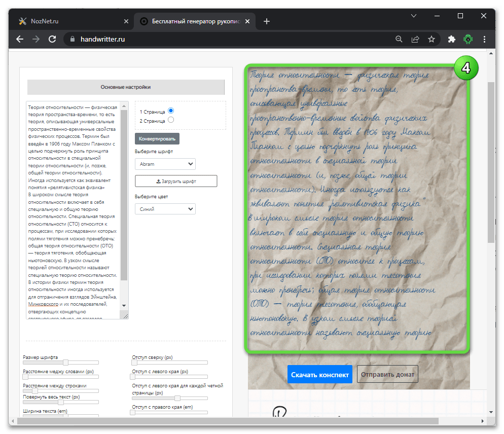Click the Скачать конспект button
This screenshot has height=434, width=504.
coord(319,375)
